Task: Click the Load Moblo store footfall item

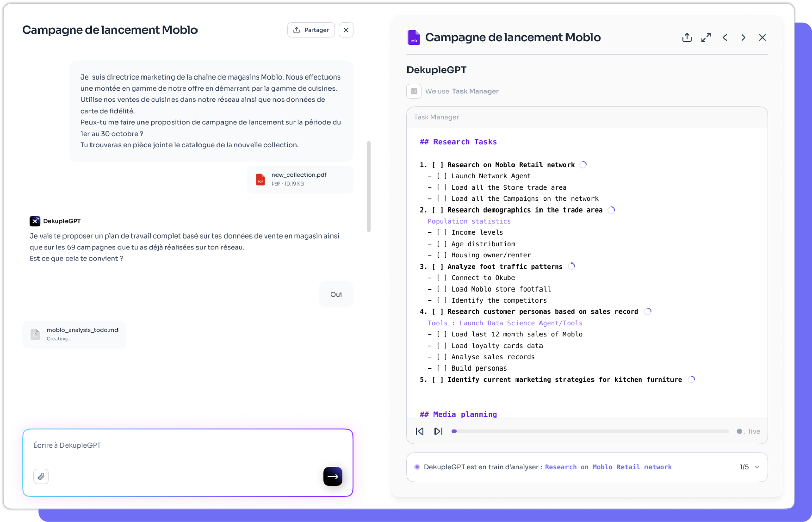Action: [501, 289]
